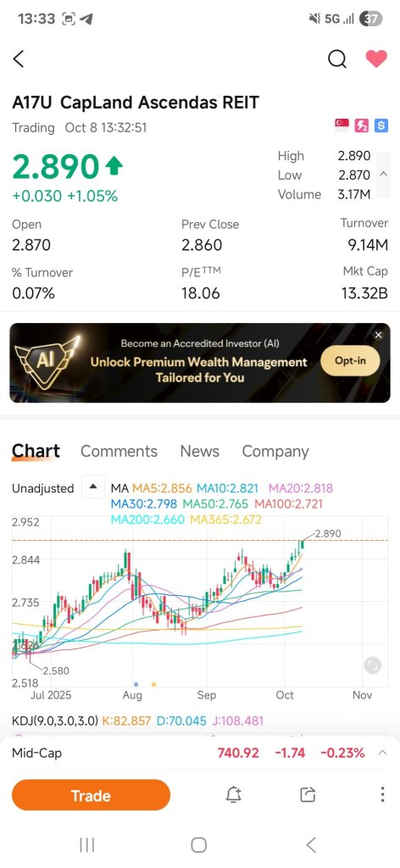Share the stock using share icon
The image size is (400, 868).
pyautogui.click(x=307, y=795)
